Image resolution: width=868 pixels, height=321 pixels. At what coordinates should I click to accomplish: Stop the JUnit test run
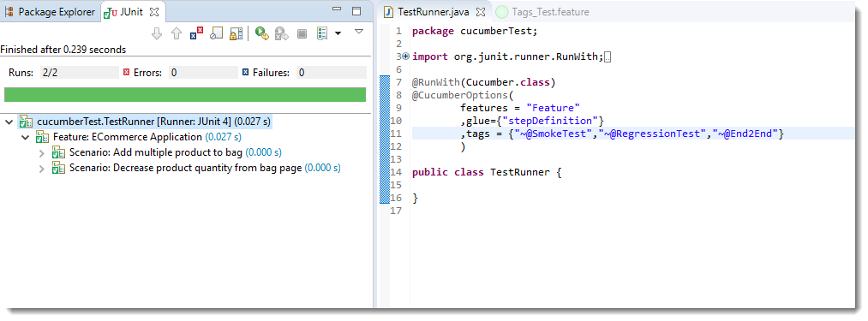[x=302, y=33]
